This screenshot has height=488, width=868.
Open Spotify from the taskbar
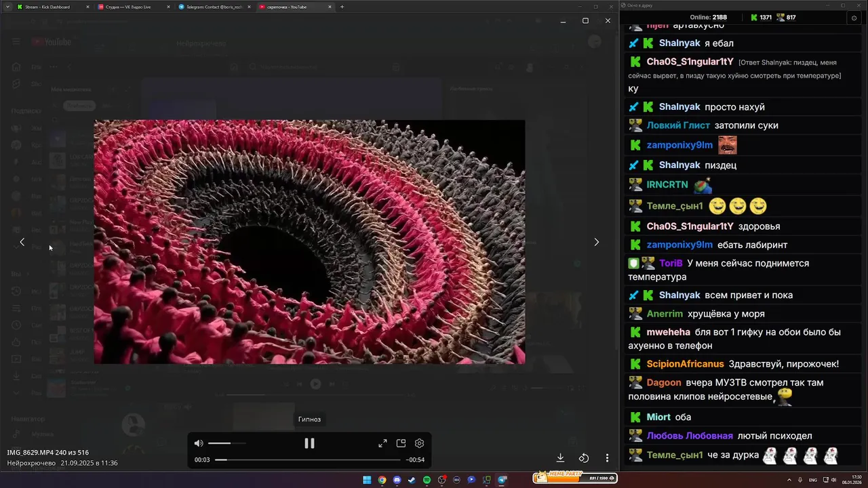click(x=427, y=480)
